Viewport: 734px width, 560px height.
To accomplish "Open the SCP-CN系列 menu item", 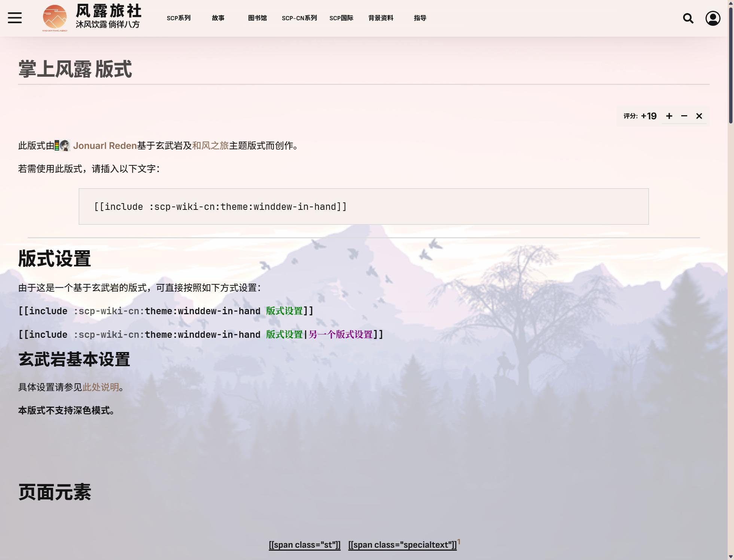I will pos(299,18).
